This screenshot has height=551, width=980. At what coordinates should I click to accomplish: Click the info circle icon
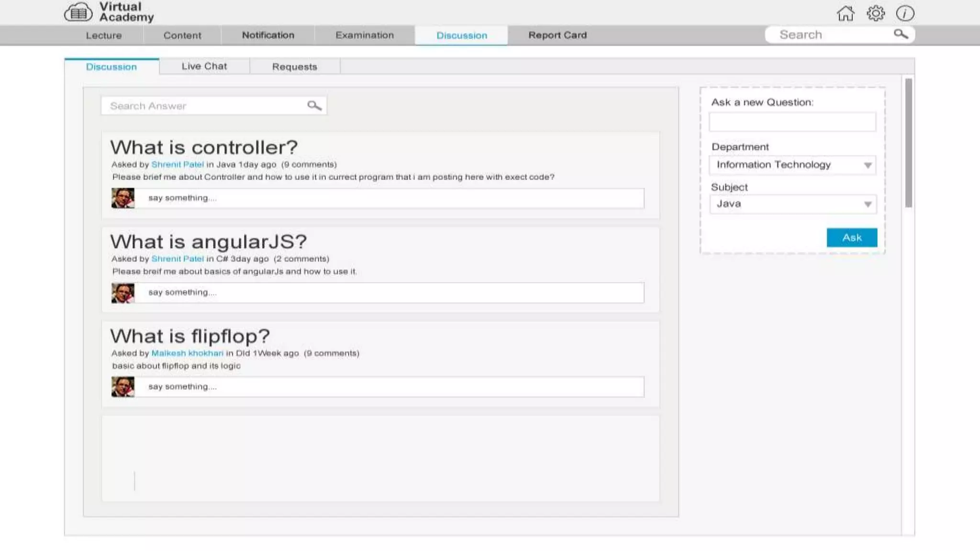[904, 13]
